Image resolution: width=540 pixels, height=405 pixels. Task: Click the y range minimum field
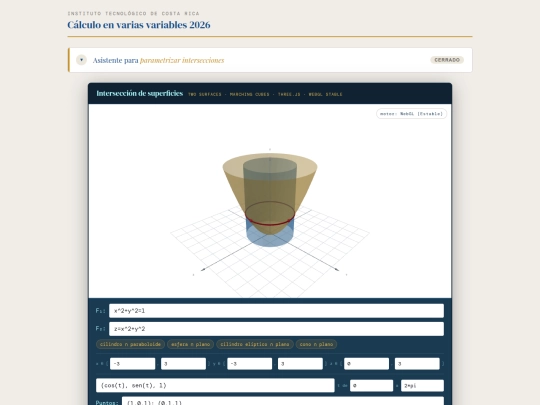[x=250, y=364]
